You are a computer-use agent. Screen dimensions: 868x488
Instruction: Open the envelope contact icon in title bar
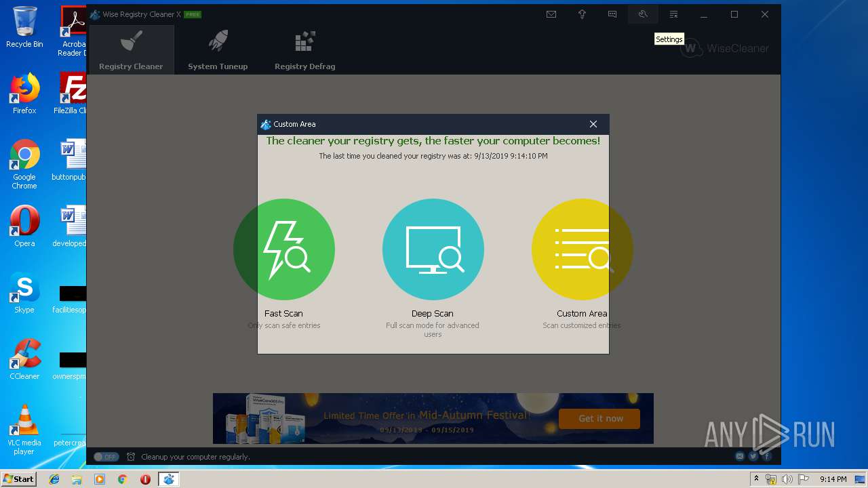tap(551, 14)
